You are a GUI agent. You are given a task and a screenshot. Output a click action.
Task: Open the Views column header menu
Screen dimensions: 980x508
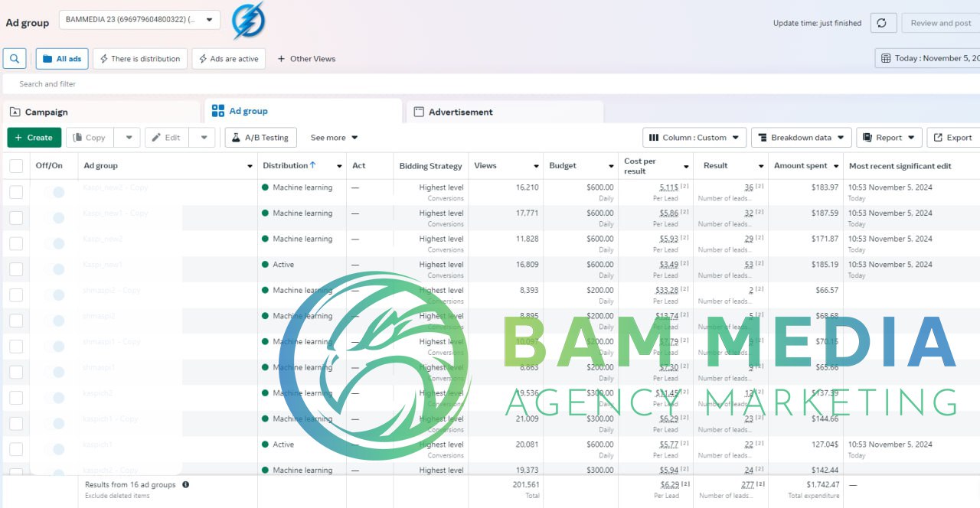tap(536, 166)
